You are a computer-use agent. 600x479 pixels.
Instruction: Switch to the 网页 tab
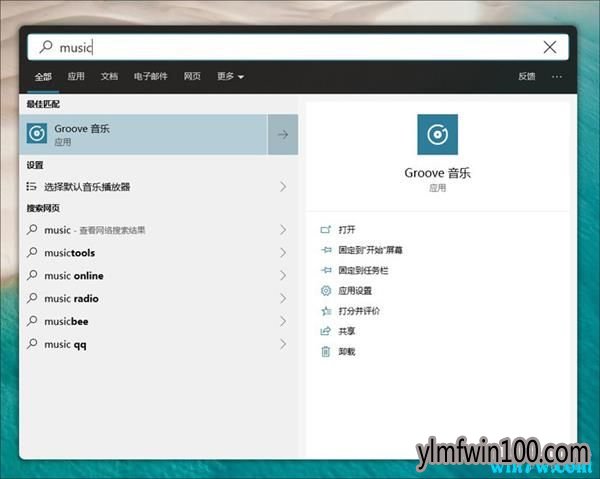pyautogui.click(x=192, y=76)
